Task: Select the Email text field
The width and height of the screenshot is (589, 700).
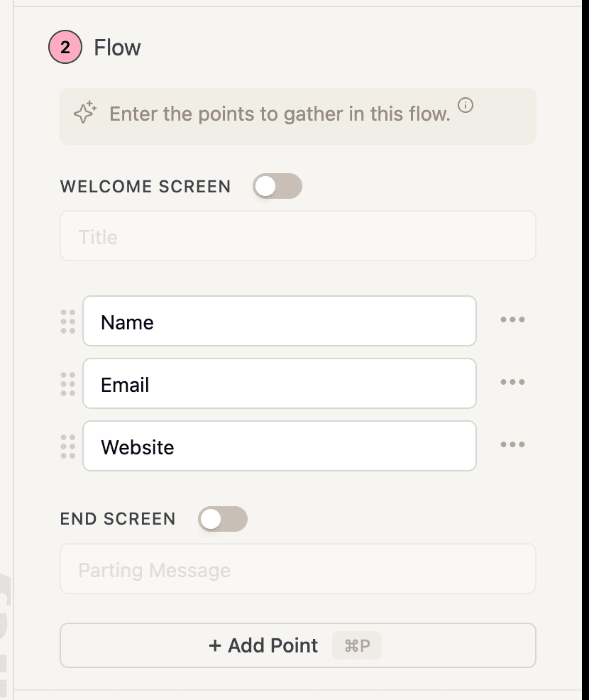Action: tap(280, 384)
